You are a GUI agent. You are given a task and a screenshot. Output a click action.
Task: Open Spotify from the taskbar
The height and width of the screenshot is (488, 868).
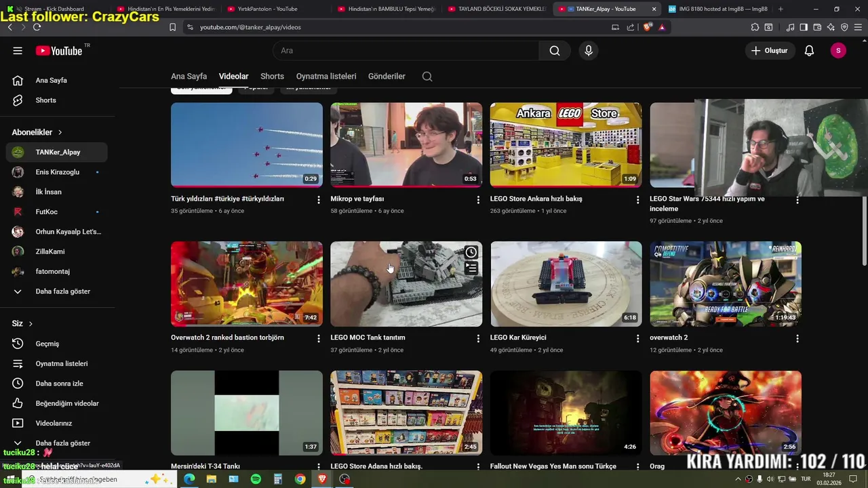pos(256,479)
